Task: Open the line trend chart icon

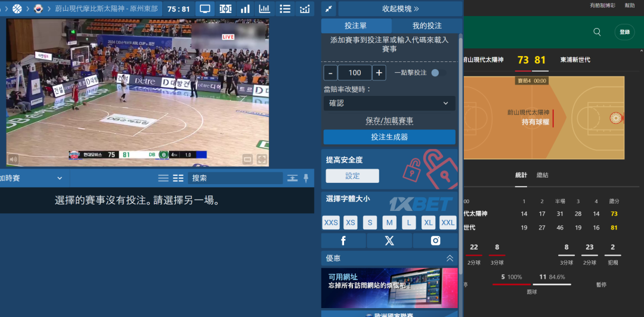Action: [x=305, y=8]
